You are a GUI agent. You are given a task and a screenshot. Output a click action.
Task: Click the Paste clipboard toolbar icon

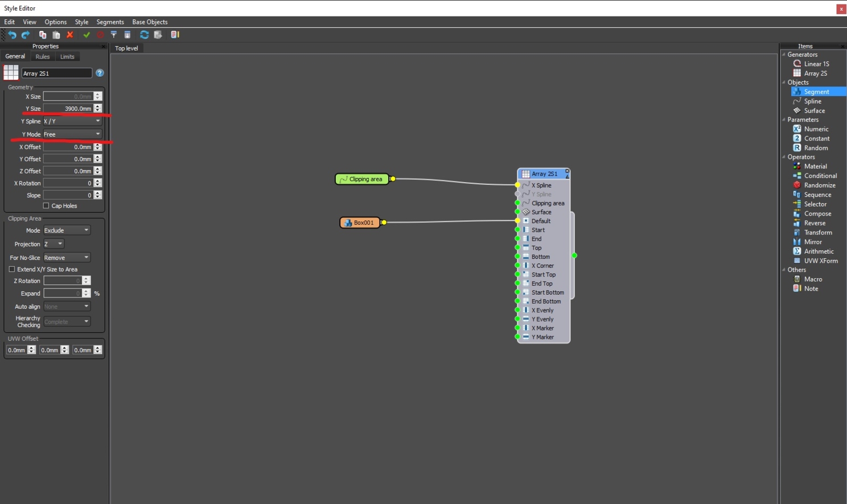pos(56,35)
